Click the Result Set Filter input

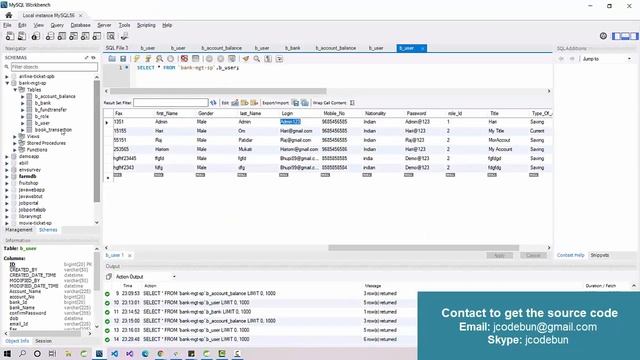pos(171,103)
